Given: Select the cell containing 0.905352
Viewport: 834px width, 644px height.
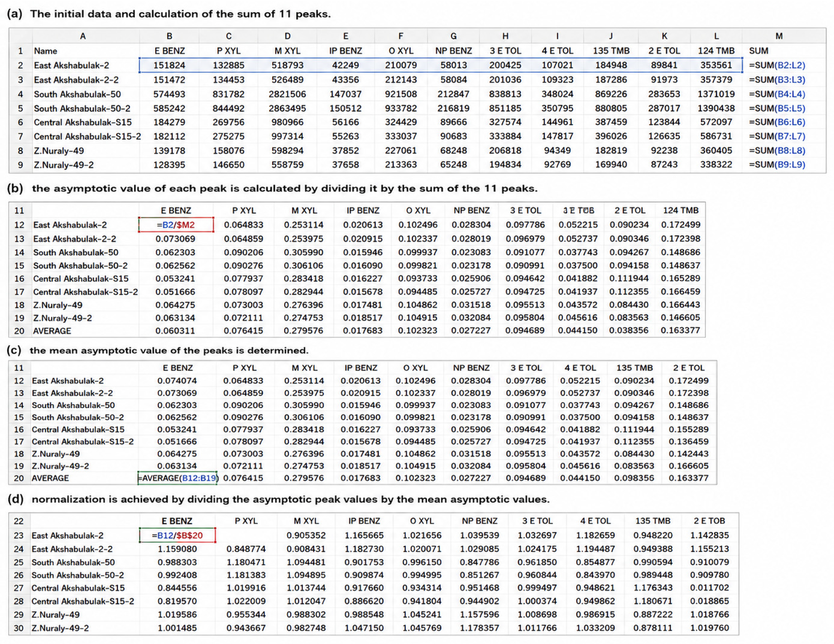Looking at the screenshot, I should click(x=306, y=536).
